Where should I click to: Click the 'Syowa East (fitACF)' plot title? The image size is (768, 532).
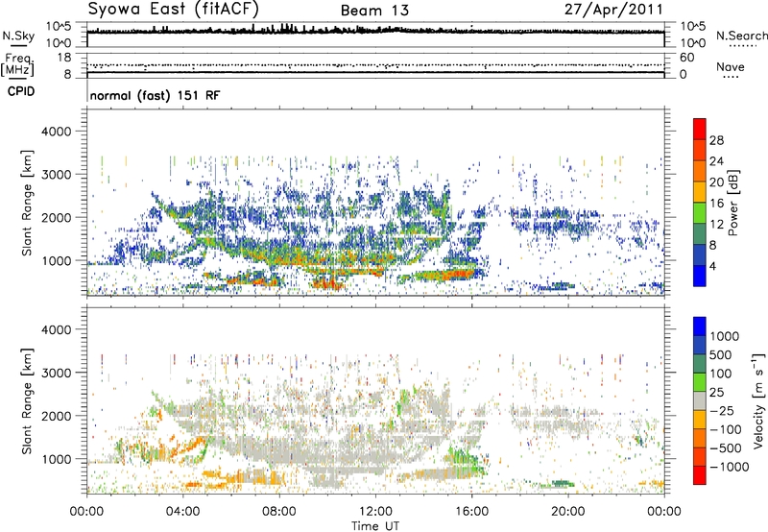(x=173, y=9)
